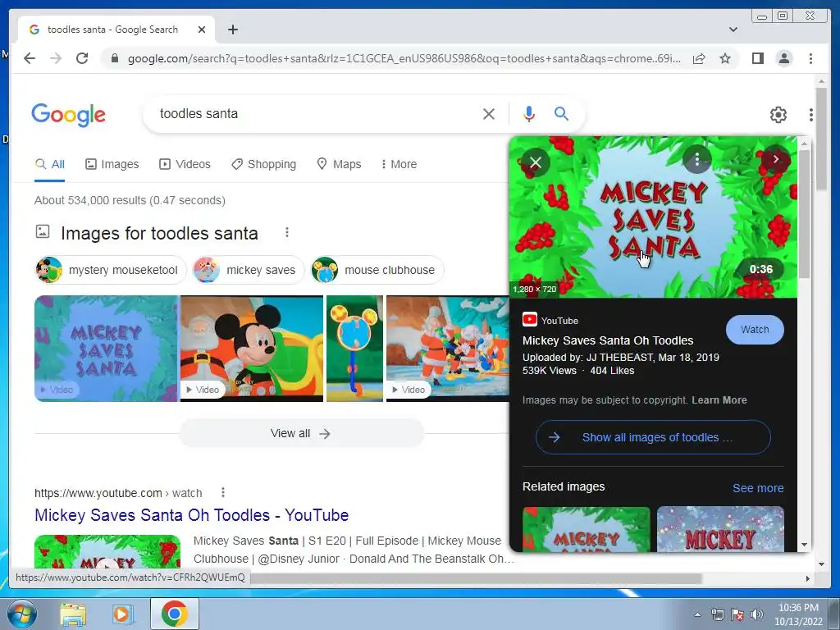Open a new tab

(232, 30)
